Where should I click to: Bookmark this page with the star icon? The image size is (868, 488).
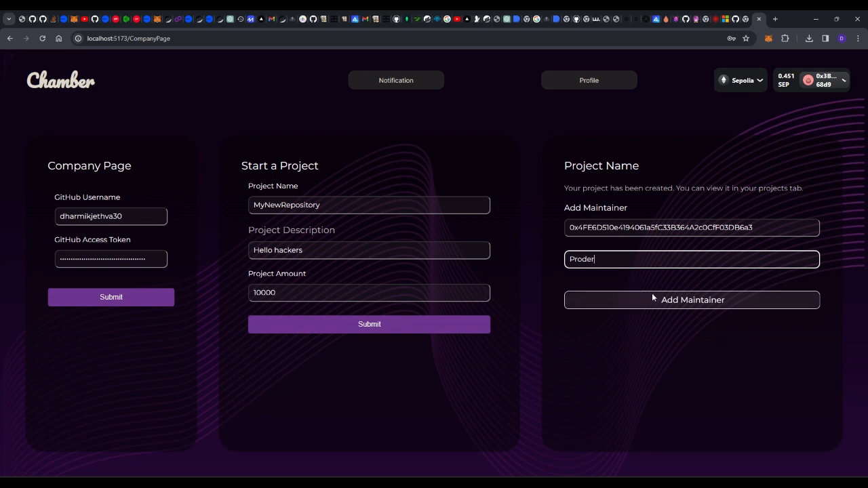(746, 39)
